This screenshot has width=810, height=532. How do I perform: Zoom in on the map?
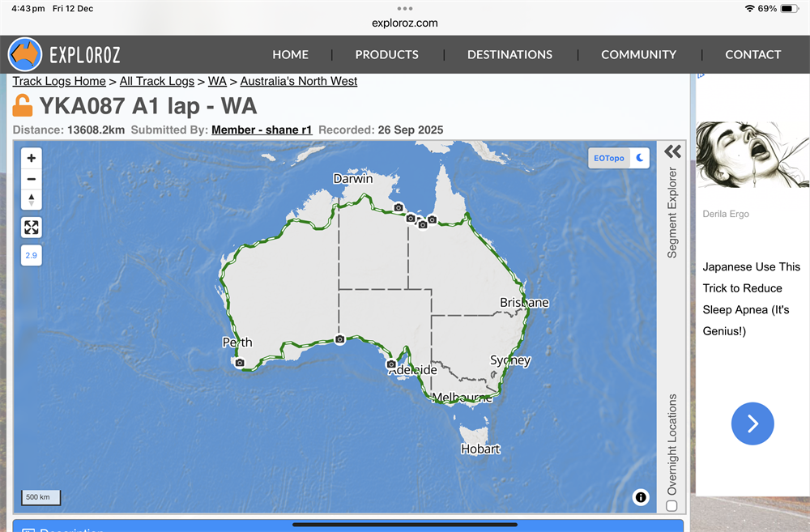[x=32, y=158]
